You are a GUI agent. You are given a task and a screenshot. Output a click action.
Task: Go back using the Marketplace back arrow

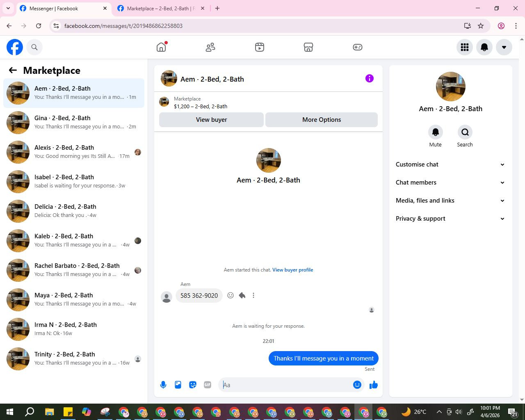[x=13, y=70]
